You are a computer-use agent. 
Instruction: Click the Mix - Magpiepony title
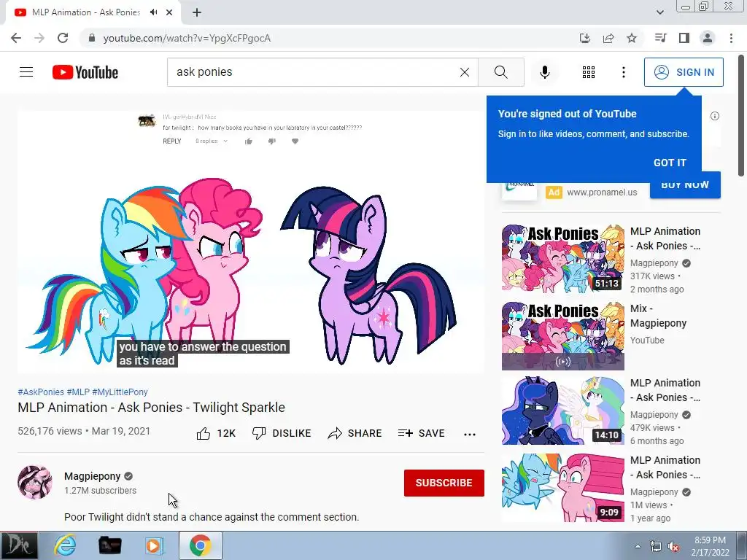pyautogui.click(x=659, y=316)
